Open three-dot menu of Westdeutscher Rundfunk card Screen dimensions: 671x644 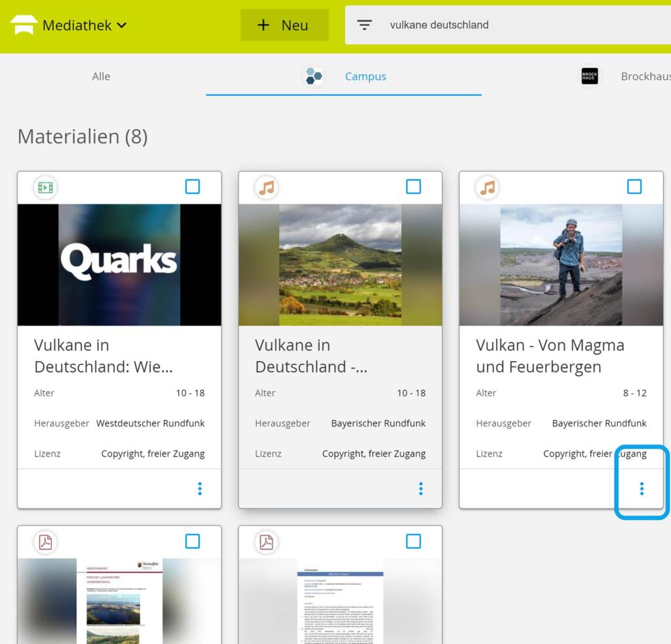click(x=200, y=489)
